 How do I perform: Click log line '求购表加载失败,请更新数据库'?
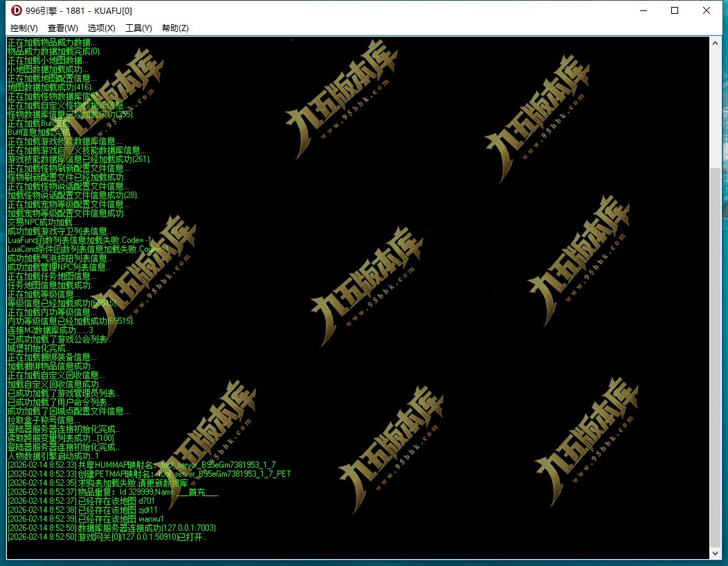tap(98, 483)
